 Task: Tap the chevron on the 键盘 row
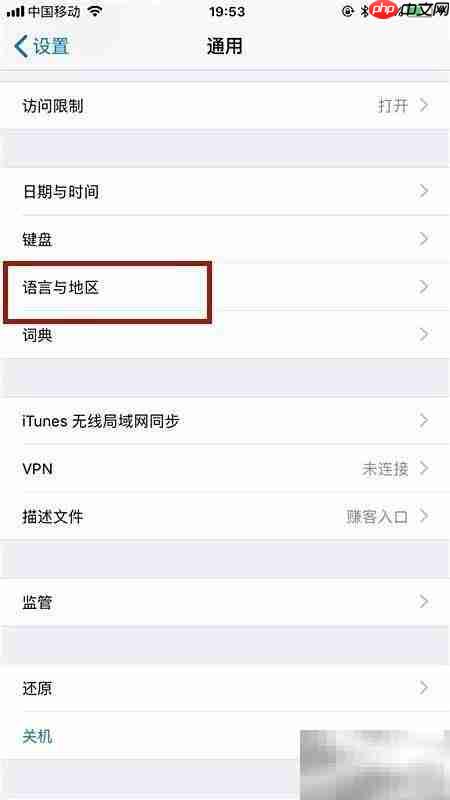pos(423,239)
